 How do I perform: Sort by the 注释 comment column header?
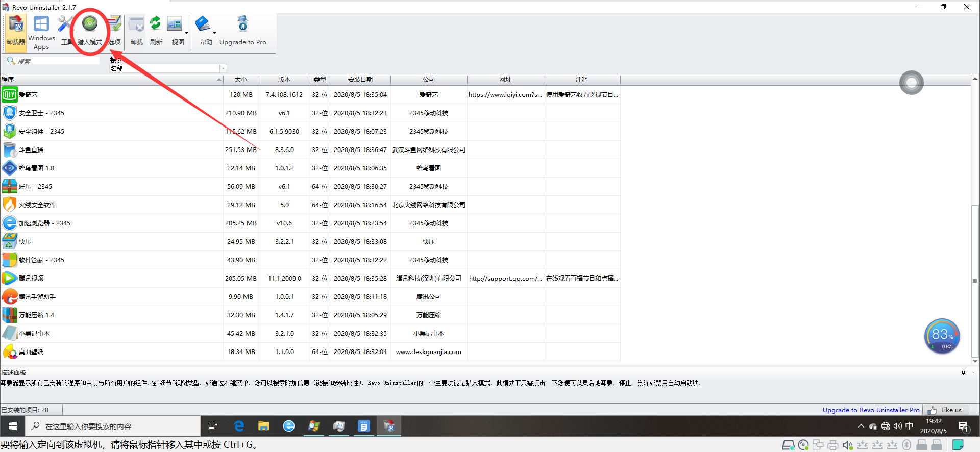582,80
